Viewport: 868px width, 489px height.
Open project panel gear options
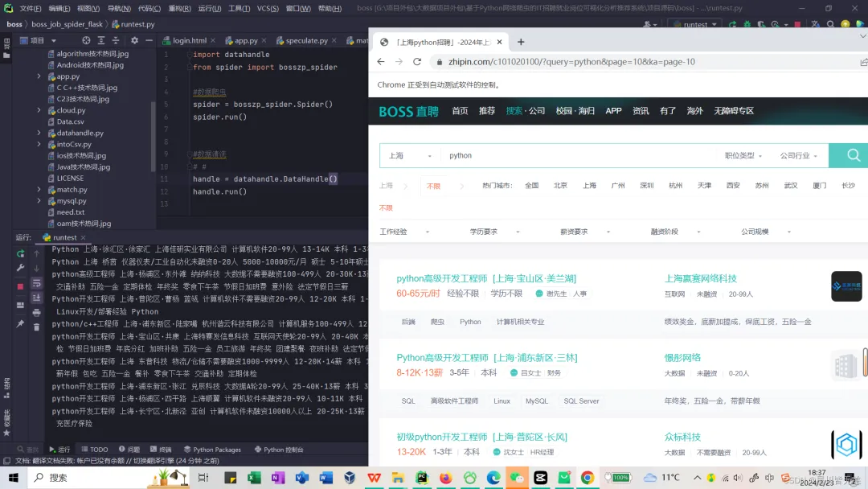[134, 40]
